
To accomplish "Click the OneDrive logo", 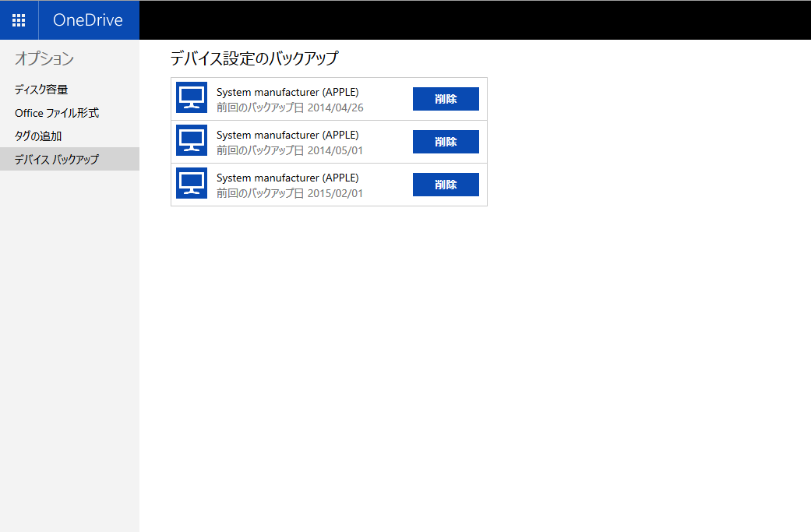I will pyautogui.click(x=88, y=19).
